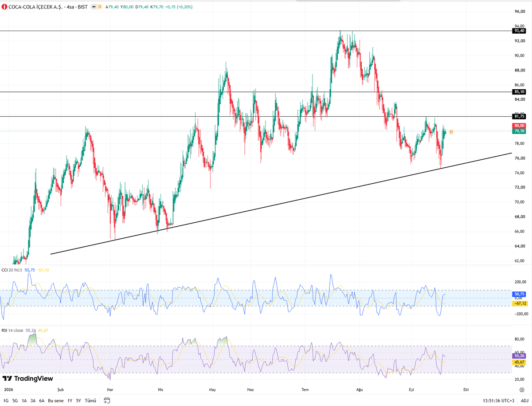Select the 81,75 horizontal line price label
This screenshot has width=532, height=406.
point(518,116)
